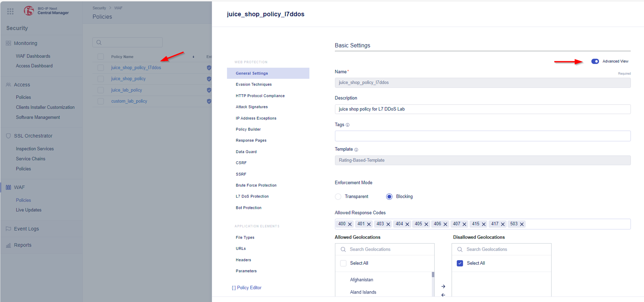
Task: Open juice_shop_policy_l7ddos policy link
Action: point(136,68)
